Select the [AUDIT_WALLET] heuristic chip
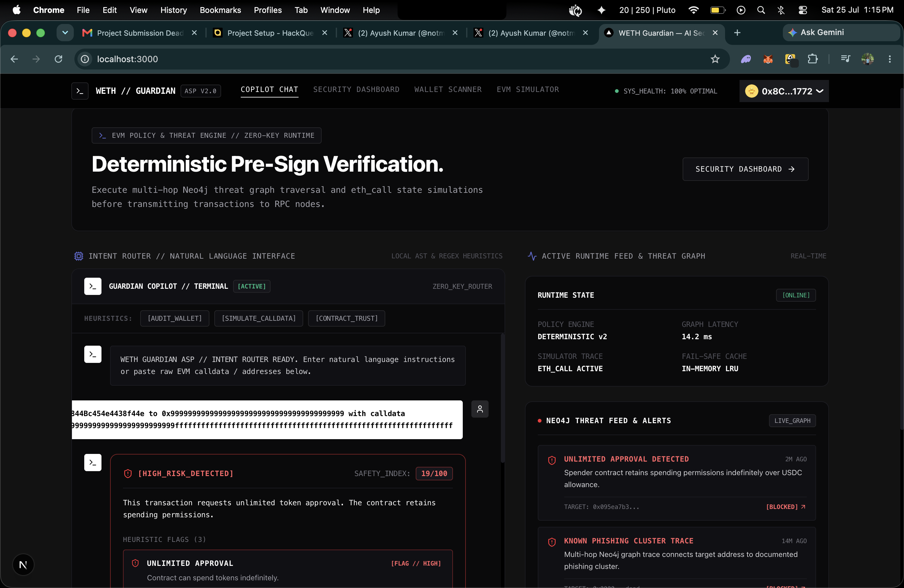This screenshot has width=904, height=588. click(x=175, y=318)
